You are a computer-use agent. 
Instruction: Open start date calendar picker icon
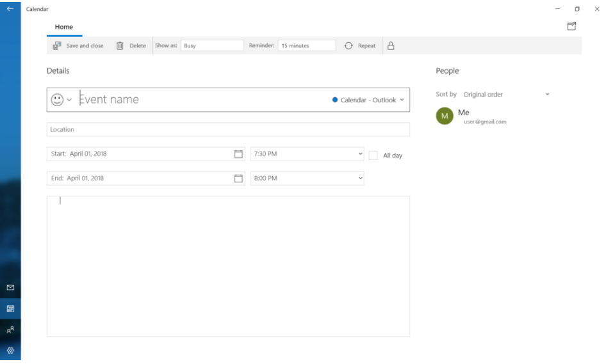238,154
